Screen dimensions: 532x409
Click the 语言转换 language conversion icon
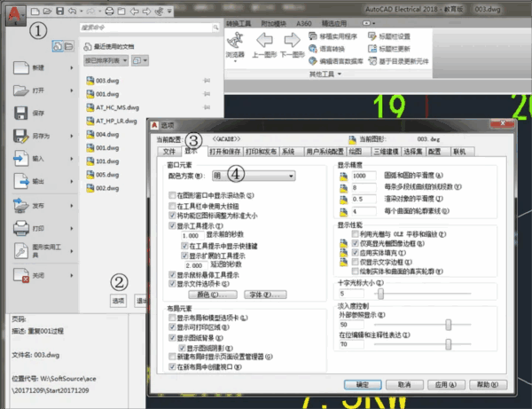pyautogui.click(x=315, y=48)
